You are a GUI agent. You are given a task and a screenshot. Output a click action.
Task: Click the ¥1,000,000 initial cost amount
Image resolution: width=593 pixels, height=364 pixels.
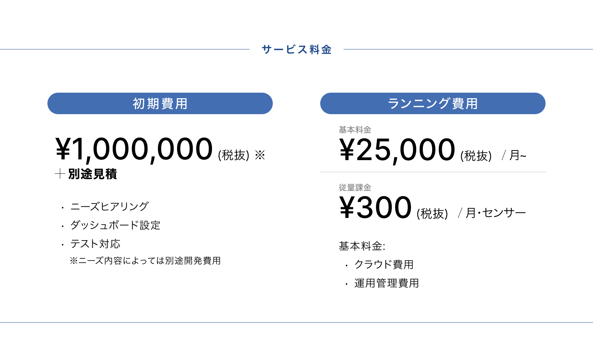(x=134, y=149)
